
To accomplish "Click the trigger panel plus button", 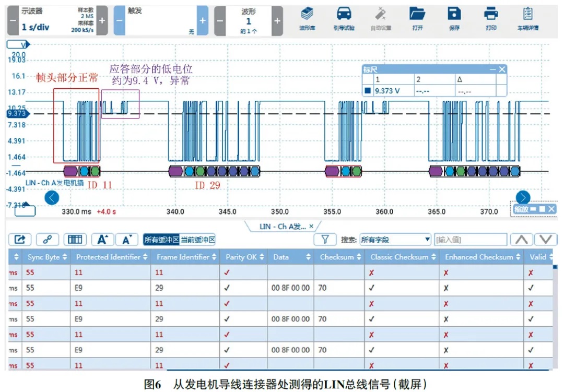I will click(x=203, y=20).
